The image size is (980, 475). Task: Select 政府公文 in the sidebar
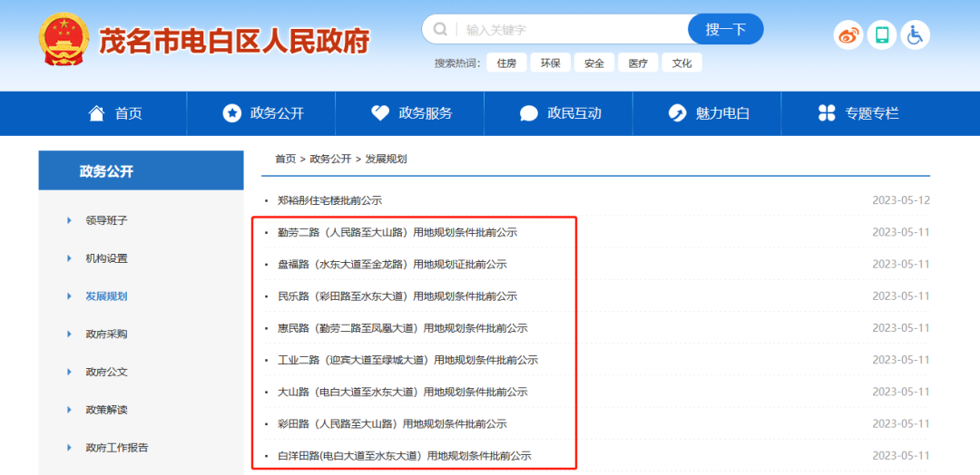(x=107, y=372)
